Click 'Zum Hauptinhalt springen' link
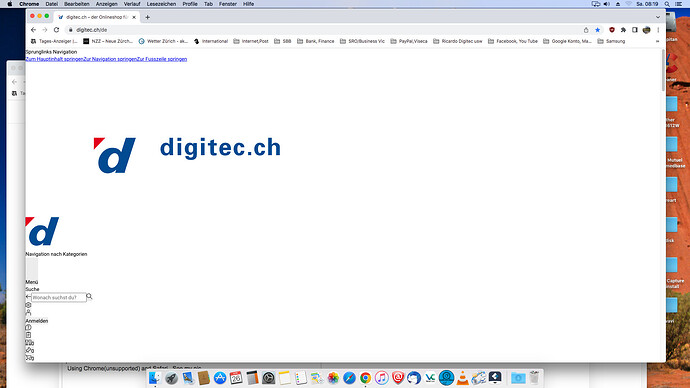Image resolution: width=690 pixels, height=388 pixels. pos(55,59)
